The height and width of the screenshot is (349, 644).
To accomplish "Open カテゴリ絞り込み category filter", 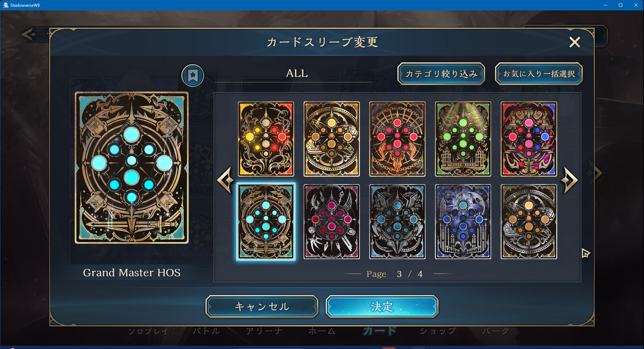I will coord(441,74).
